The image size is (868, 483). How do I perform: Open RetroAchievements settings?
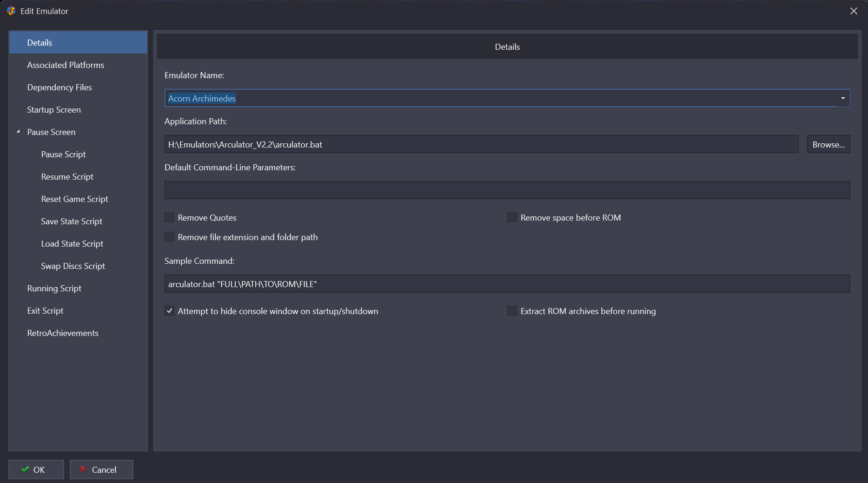click(63, 333)
